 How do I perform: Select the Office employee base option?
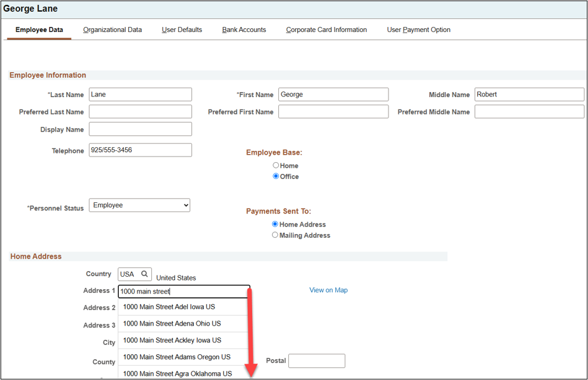coord(276,176)
